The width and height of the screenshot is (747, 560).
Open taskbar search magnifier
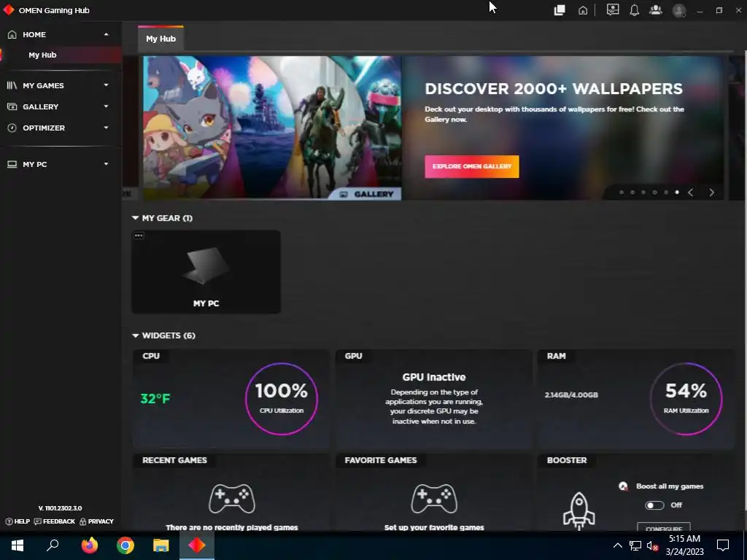pos(53,545)
